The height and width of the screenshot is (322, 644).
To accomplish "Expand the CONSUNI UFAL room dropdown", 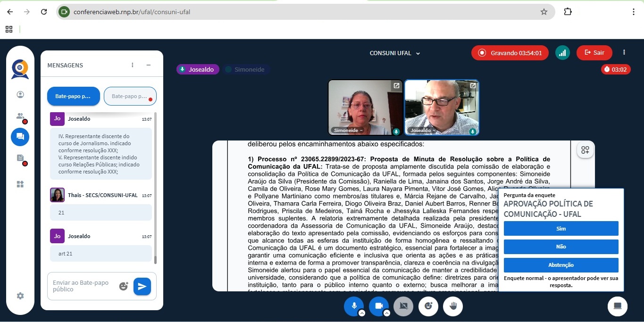I will pos(395,53).
